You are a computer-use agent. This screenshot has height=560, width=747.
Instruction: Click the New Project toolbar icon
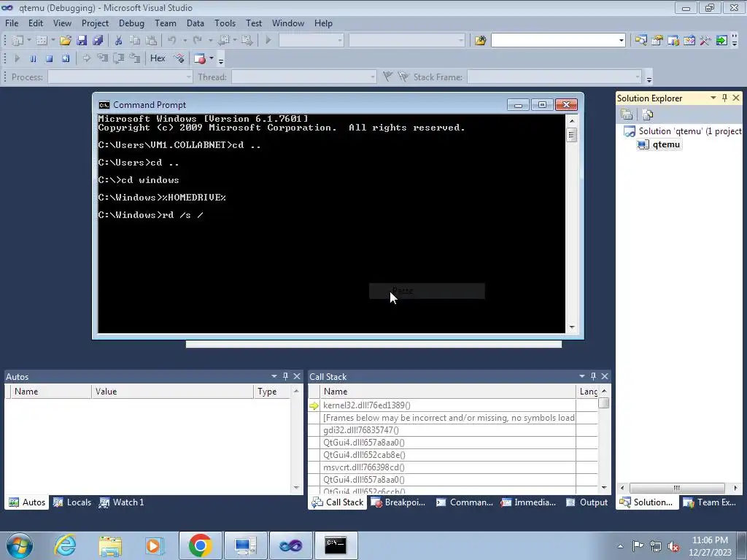[18, 41]
